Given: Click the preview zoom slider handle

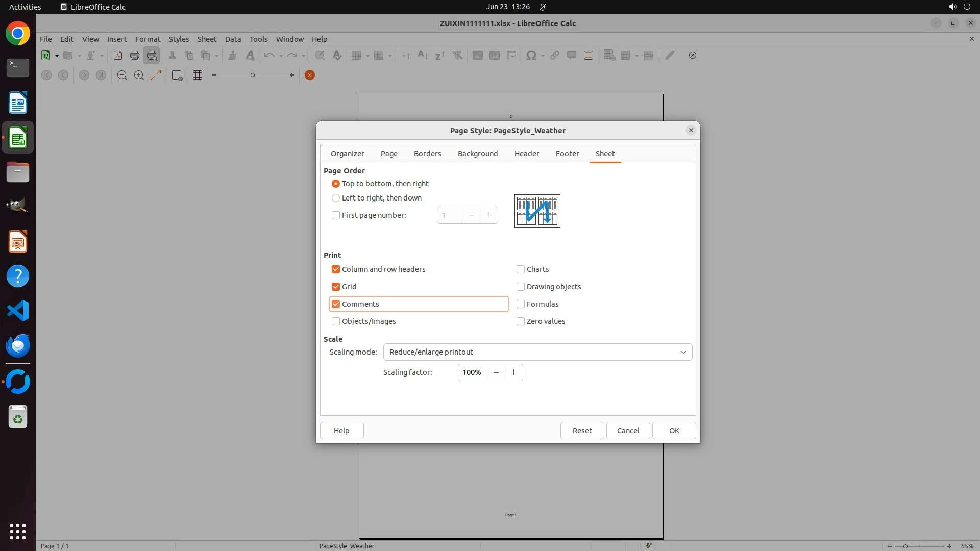Looking at the screenshot, I should [x=253, y=75].
